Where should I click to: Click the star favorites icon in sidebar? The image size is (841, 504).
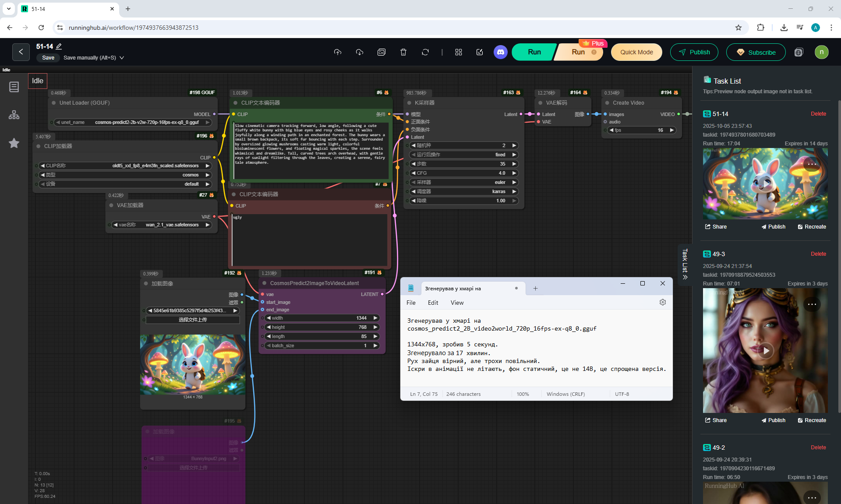coord(14,143)
